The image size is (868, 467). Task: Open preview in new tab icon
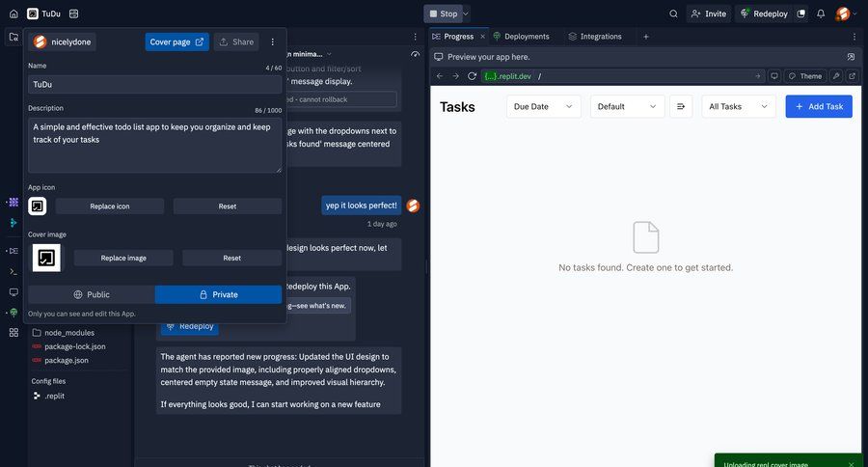click(x=852, y=76)
